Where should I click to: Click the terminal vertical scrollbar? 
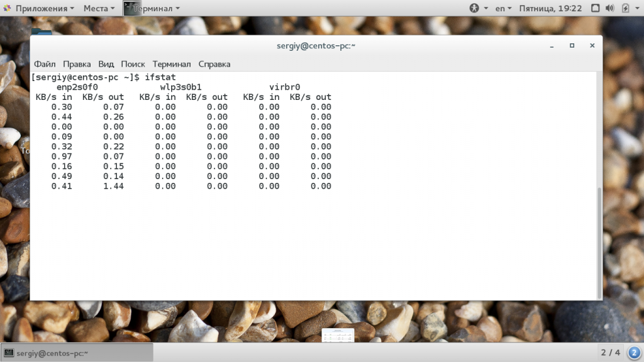[599, 239]
